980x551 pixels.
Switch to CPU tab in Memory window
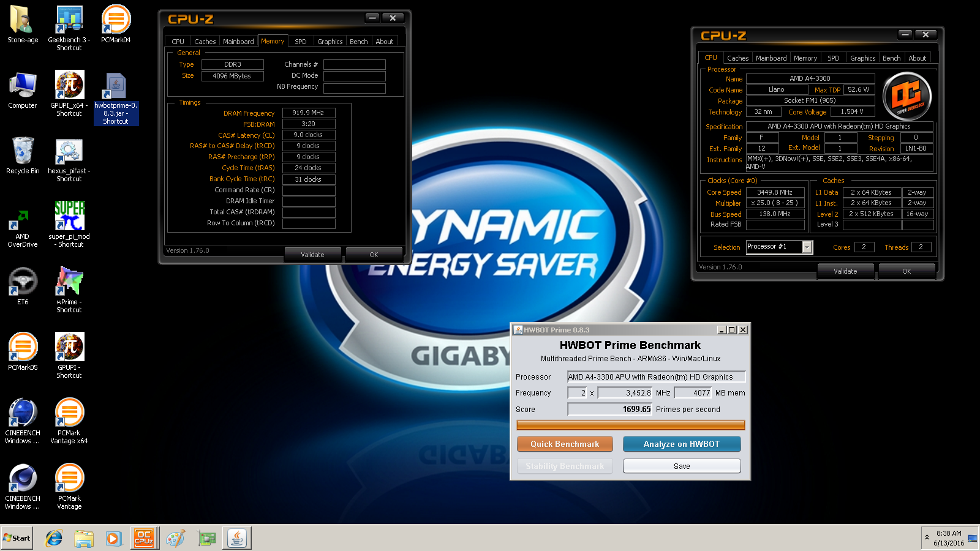pos(178,42)
